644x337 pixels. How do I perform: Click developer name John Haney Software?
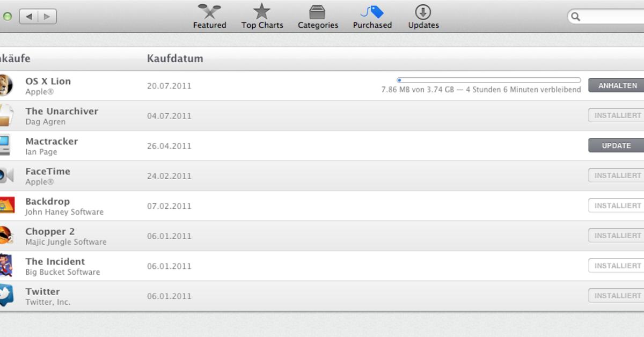[x=64, y=212]
